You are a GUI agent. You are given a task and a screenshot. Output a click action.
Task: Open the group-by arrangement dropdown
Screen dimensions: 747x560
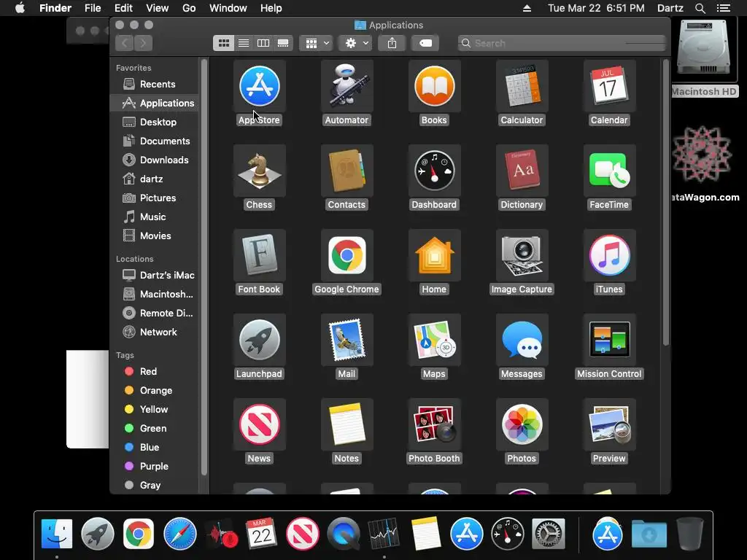316,43
